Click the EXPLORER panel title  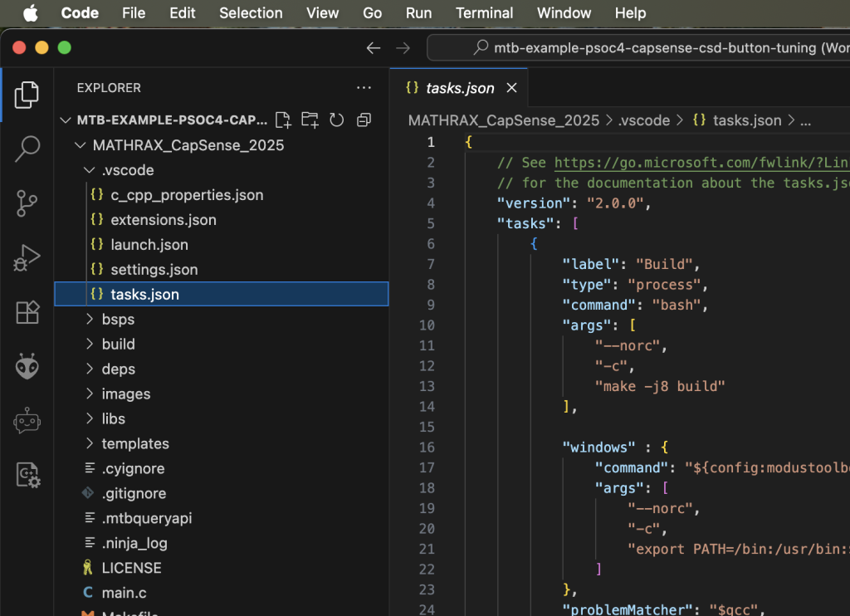(x=109, y=88)
